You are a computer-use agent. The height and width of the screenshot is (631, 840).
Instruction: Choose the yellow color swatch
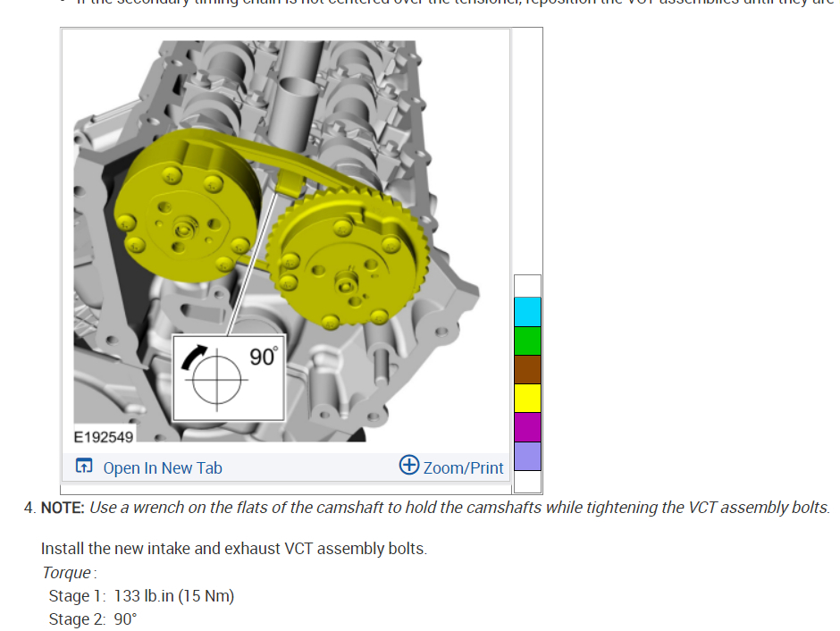[x=527, y=399]
